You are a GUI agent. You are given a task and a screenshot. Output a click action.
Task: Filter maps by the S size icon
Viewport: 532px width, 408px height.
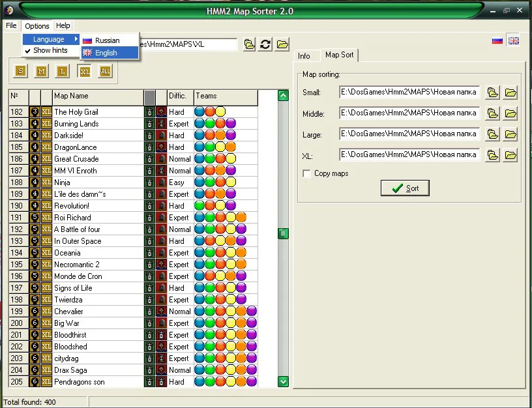(21, 71)
